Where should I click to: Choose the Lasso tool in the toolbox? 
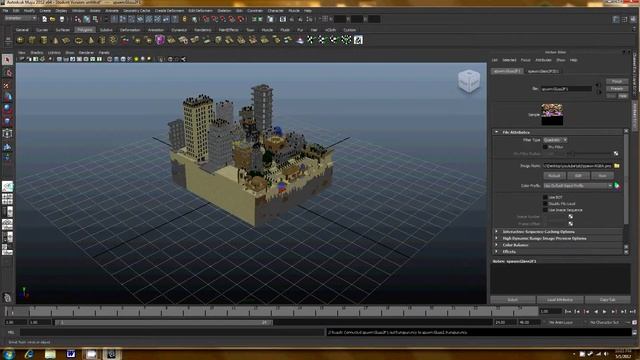point(7,73)
